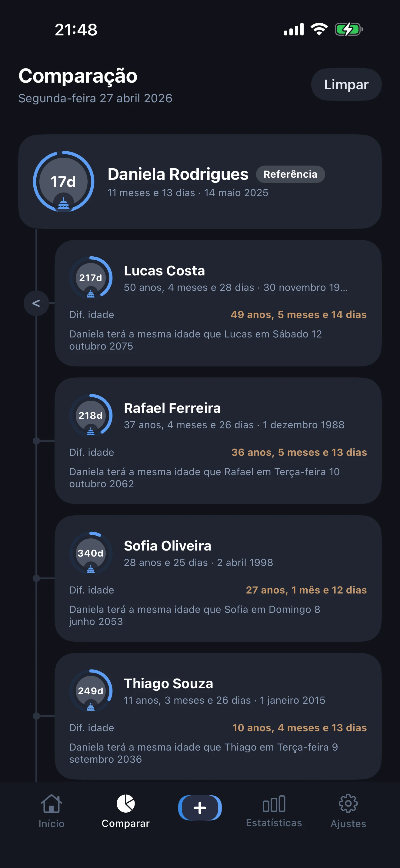Tap Thiago Souza's 249d countdown ring

click(x=91, y=691)
